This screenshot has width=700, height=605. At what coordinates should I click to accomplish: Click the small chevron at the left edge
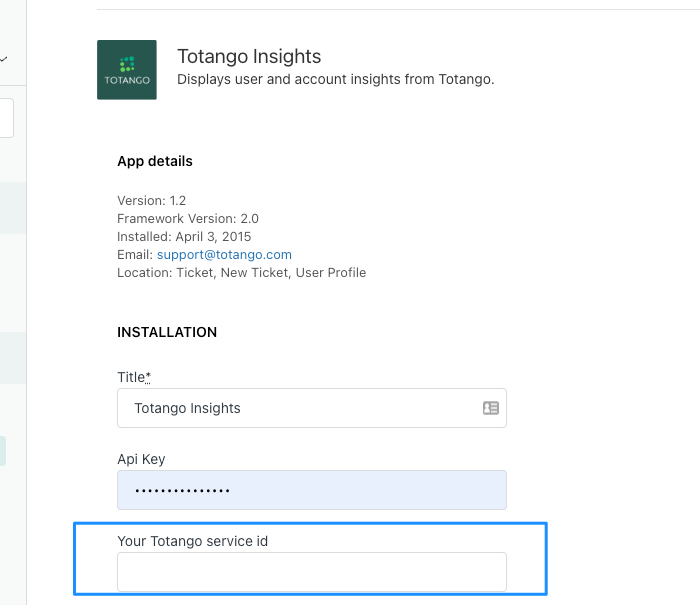pyautogui.click(x=4, y=59)
